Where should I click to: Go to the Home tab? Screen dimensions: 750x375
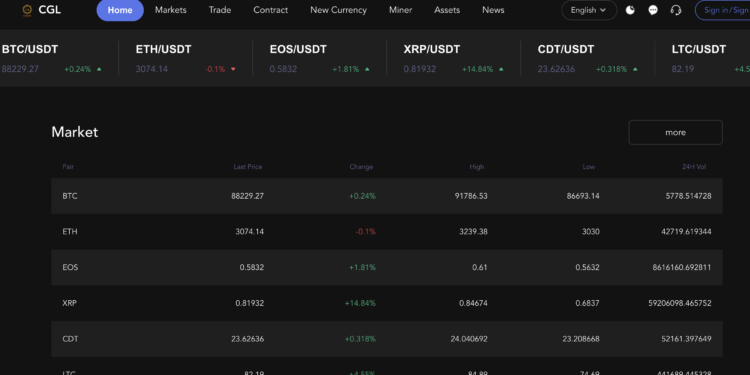120,10
